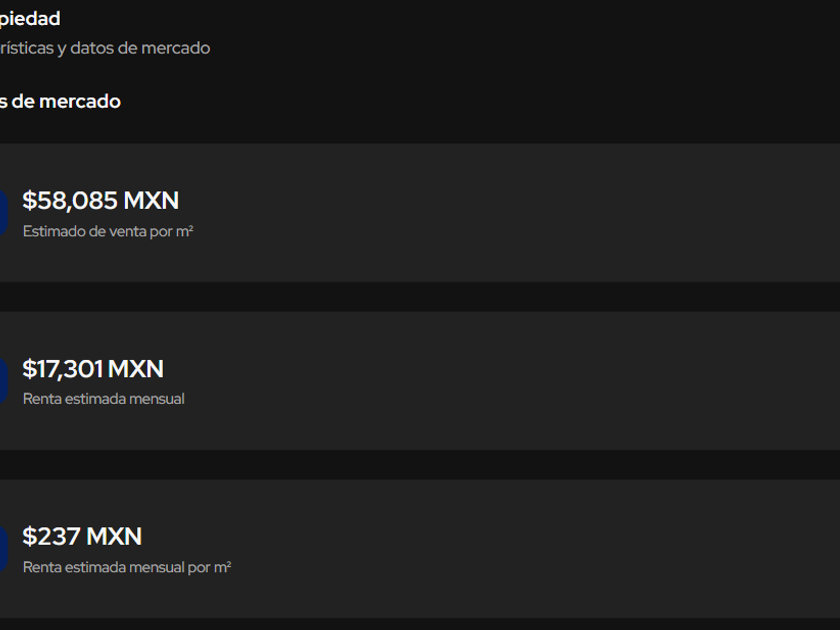
Task: Select the 'Renta estimada mensual' label
Action: click(x=104, y=399)
